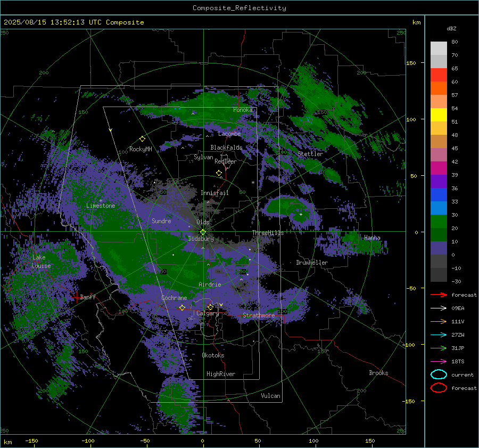Click the Stettler label
Screen dimensions: 479x448
point(310,154)
